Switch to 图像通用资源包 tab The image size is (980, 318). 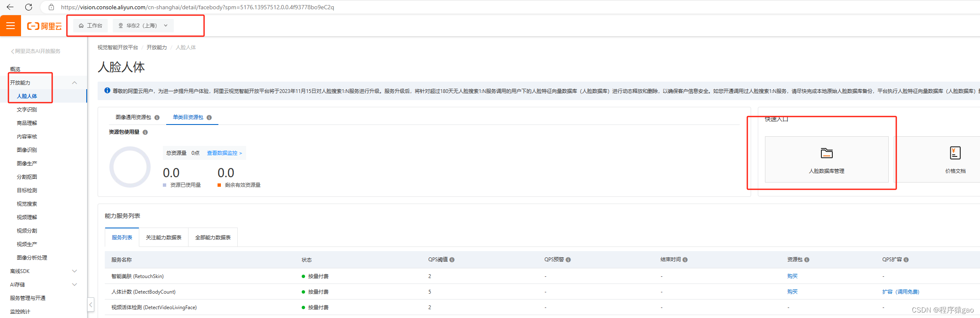[x=133, y=117]
